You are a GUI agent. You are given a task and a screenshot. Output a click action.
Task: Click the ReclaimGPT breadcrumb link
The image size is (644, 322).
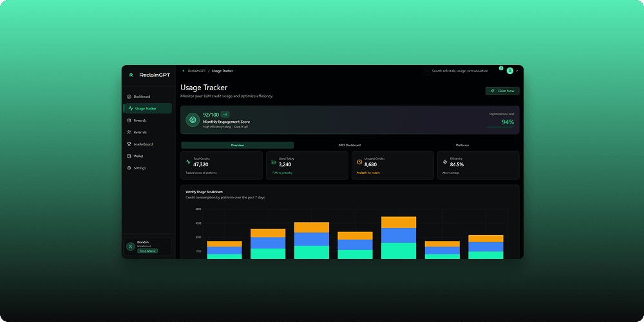tap(196, 71)
